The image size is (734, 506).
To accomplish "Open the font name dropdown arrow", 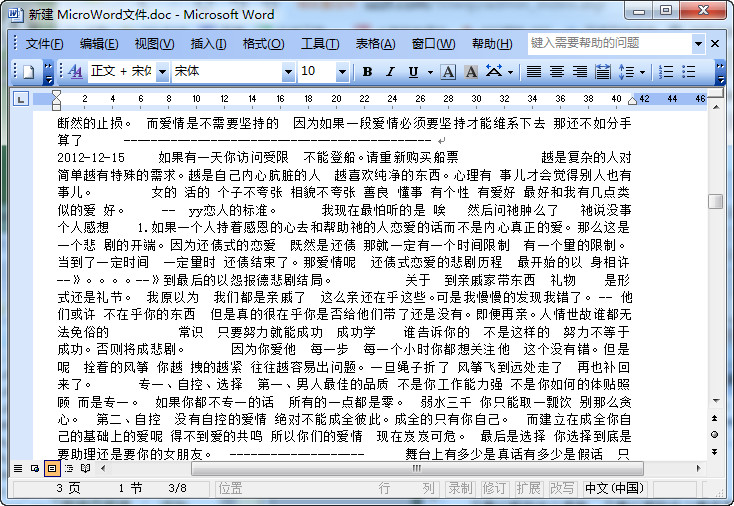I will [x=288, y=72].
